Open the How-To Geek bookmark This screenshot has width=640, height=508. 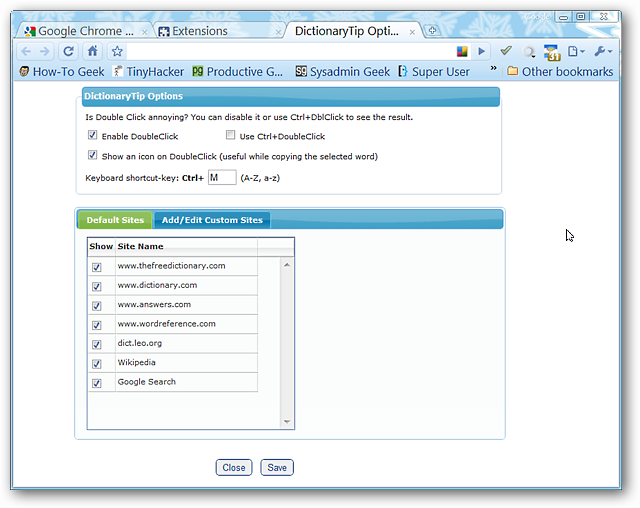[62, 72]
